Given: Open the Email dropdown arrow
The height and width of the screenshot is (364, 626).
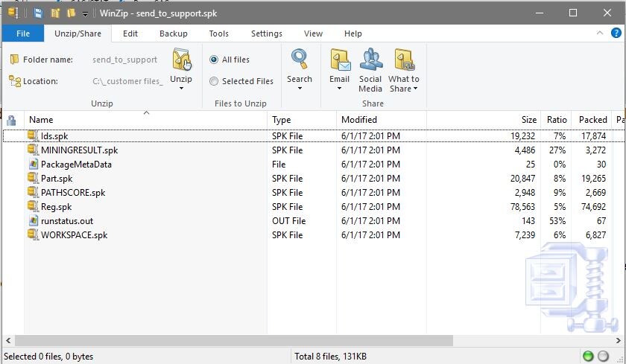Looking at the screenshot, I should (339, 89).
